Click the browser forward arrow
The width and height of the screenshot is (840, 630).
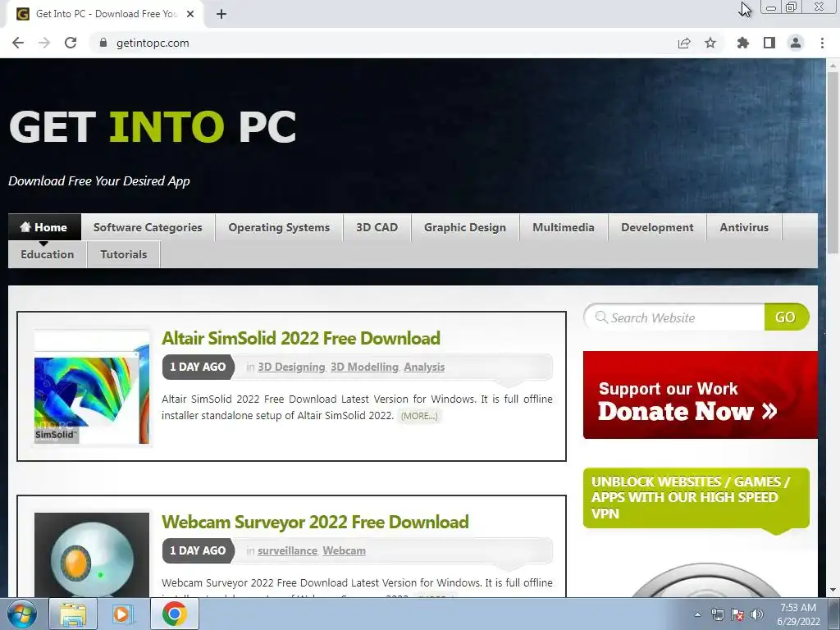44,43
